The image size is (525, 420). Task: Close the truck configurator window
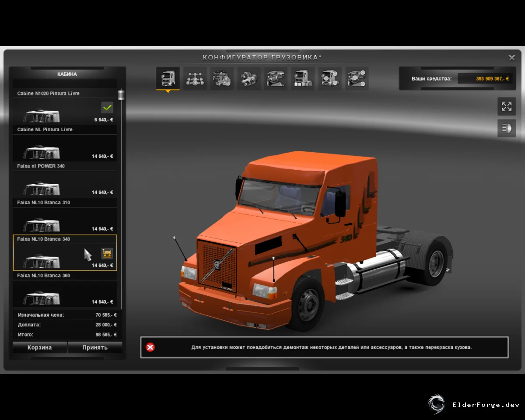[511, 57]
